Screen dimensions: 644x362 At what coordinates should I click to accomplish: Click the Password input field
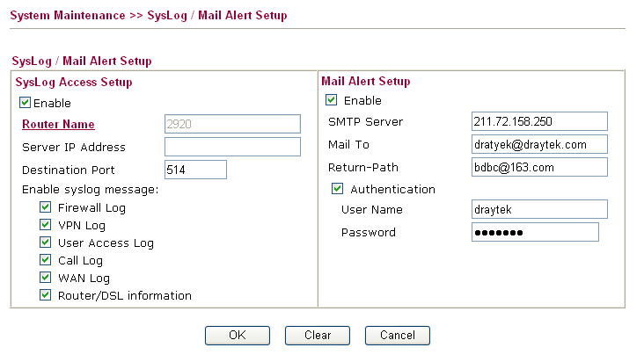coord(535,232)
